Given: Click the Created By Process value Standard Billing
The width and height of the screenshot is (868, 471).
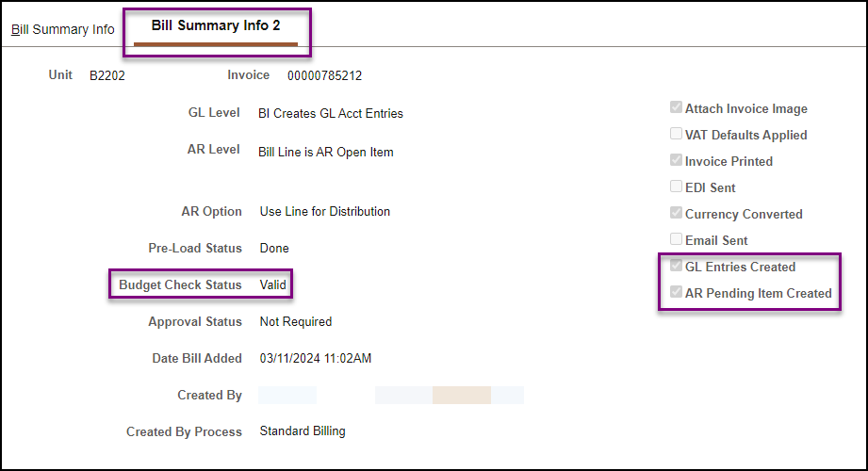Looking at the screenshot, I should [x=303, y=431].
